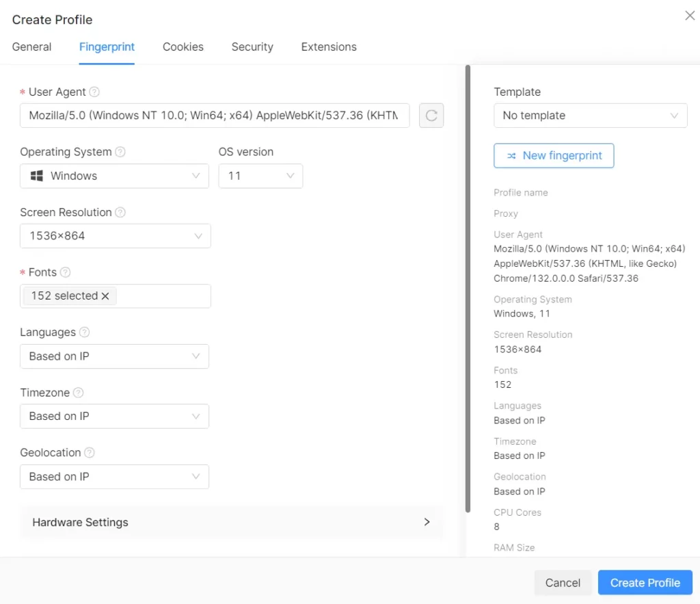This screenshot has width=700, height=604.
Task: Remove the 152 selected fonts tag
Action: (106, 296)
